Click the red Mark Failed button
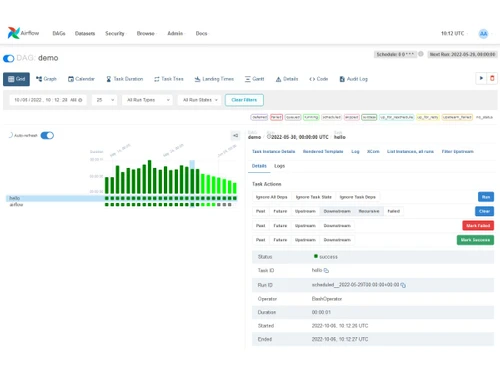The width and height of the screenshot is (500, 375). point(478,226)
